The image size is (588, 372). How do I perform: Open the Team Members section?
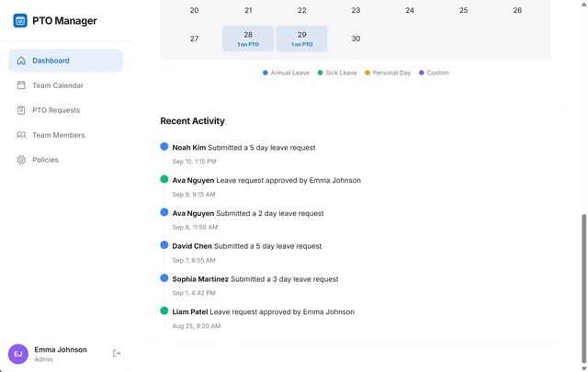(x=65, y=135)
